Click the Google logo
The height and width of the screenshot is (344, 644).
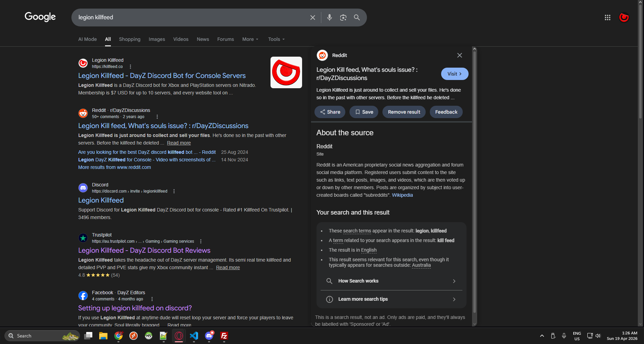pos(40,17)
